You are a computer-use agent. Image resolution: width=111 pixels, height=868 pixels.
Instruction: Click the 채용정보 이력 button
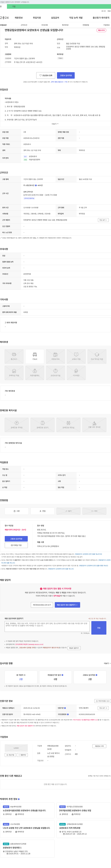[99, 746]
